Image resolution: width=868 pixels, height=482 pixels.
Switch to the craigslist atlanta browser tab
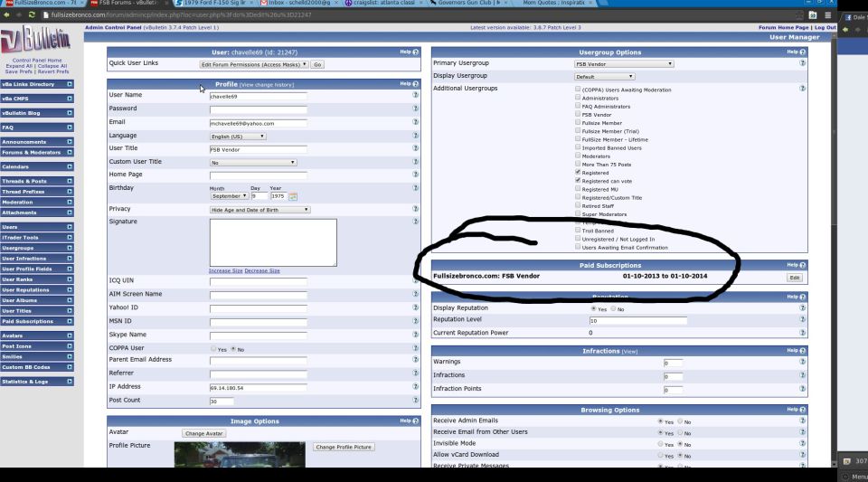[383, 4]
